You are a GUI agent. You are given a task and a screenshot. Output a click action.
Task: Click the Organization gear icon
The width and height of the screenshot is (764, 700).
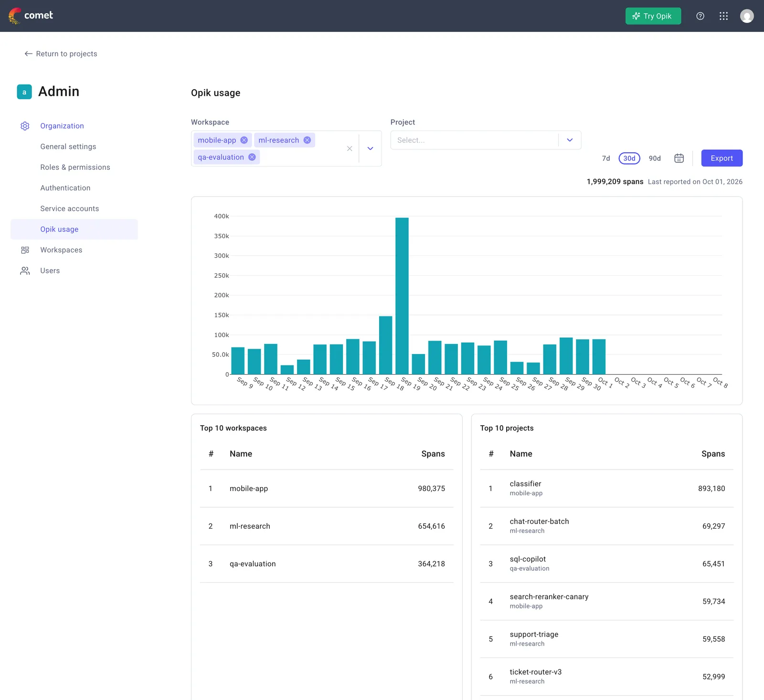coord(25,126)
